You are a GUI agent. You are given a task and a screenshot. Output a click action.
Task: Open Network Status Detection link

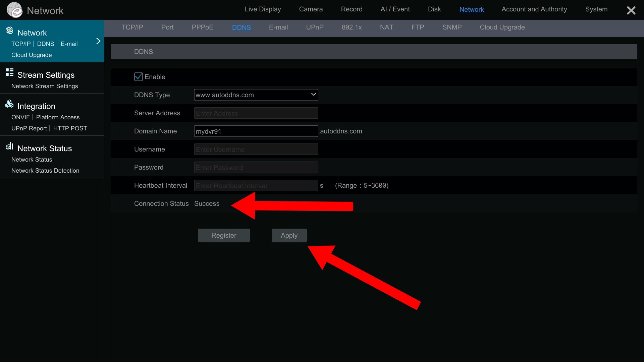tap(45, 171)
